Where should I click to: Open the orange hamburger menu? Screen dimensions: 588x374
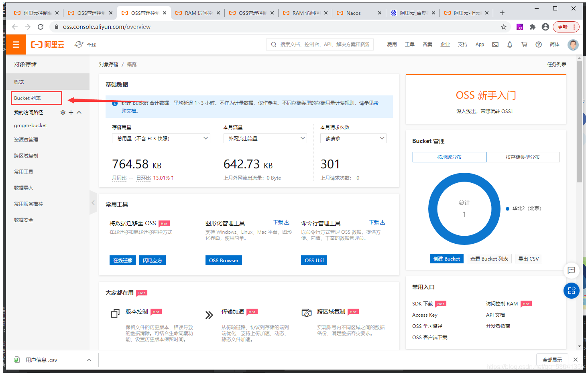(x=16, y=44)
